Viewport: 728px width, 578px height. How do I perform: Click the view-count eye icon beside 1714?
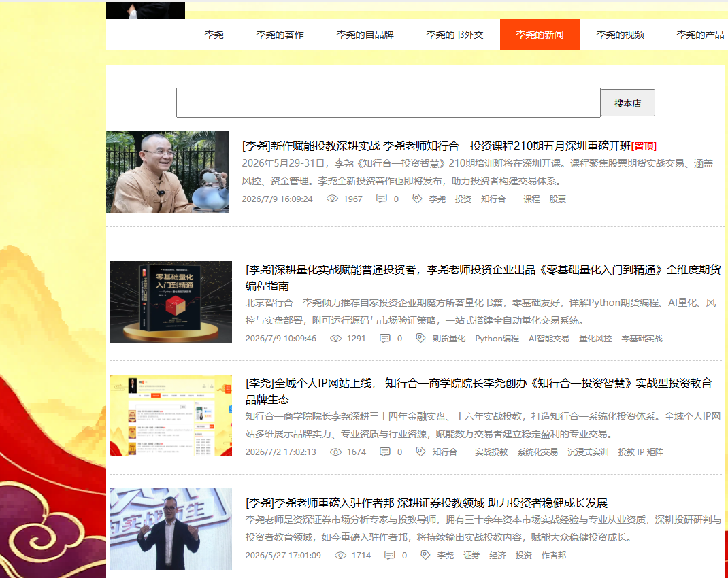[340, 556]
